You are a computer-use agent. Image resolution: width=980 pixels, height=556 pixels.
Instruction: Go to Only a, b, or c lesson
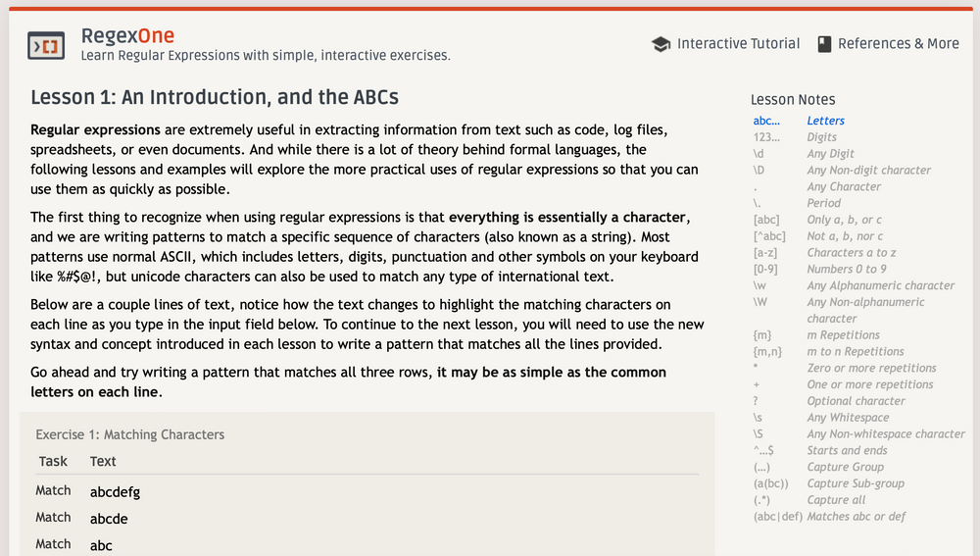coord(844,220)
